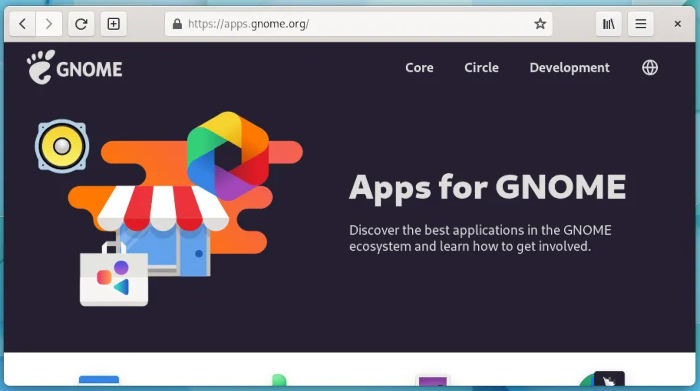This screenshot has width=700, height=391.
Task: Click the 'Apps for GNOME' heading
Action: pyautogui.click(x=488, y=188)
